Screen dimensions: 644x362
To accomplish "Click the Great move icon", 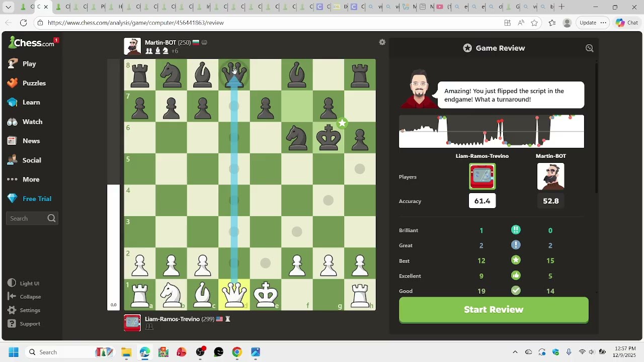I will pos(516,245).
